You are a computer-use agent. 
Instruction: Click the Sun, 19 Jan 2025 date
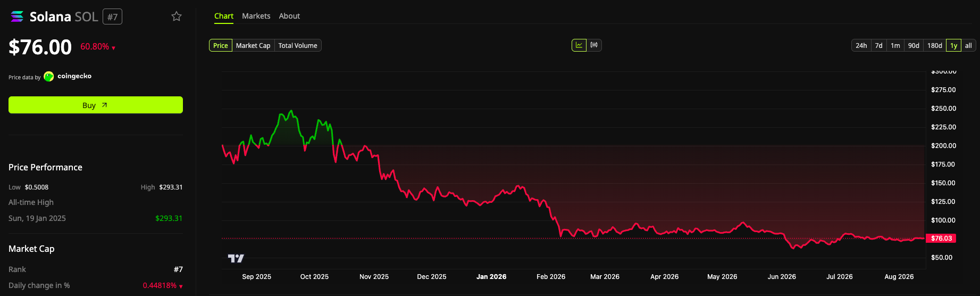[x=37, y=218]
